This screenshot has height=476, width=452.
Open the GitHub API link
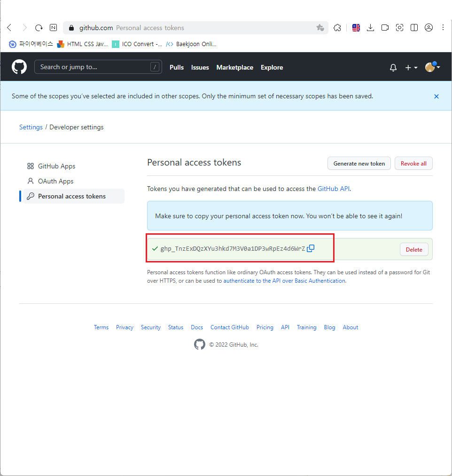(x=334, y=189)
